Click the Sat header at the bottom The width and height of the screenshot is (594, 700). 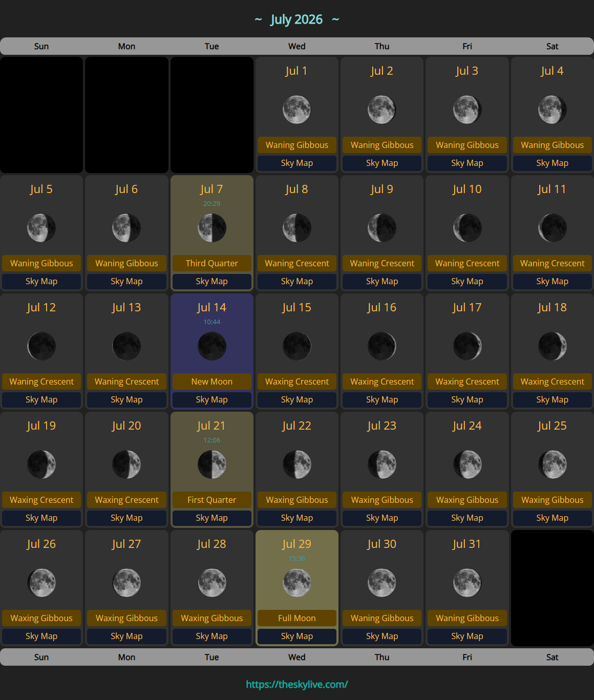click(552, 657)
